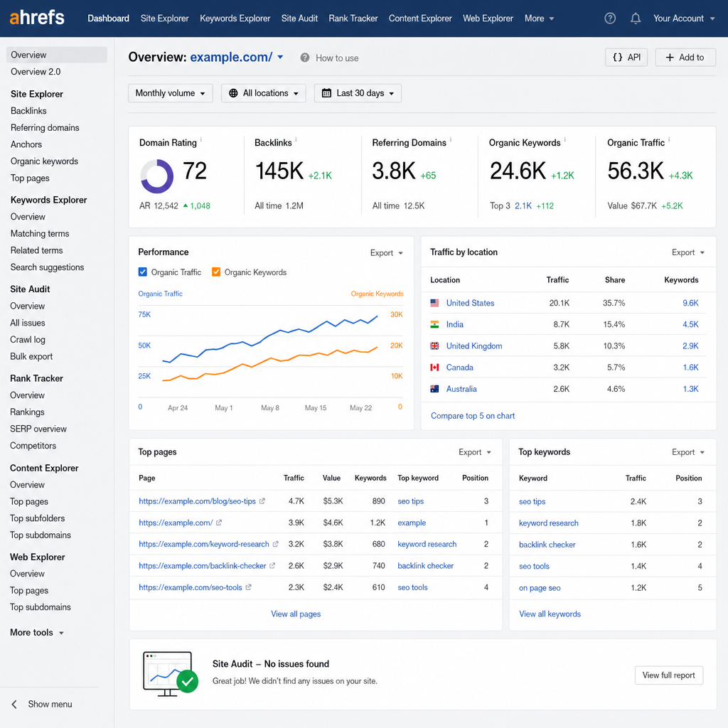Open external link icon for seo-tools page

248,587
